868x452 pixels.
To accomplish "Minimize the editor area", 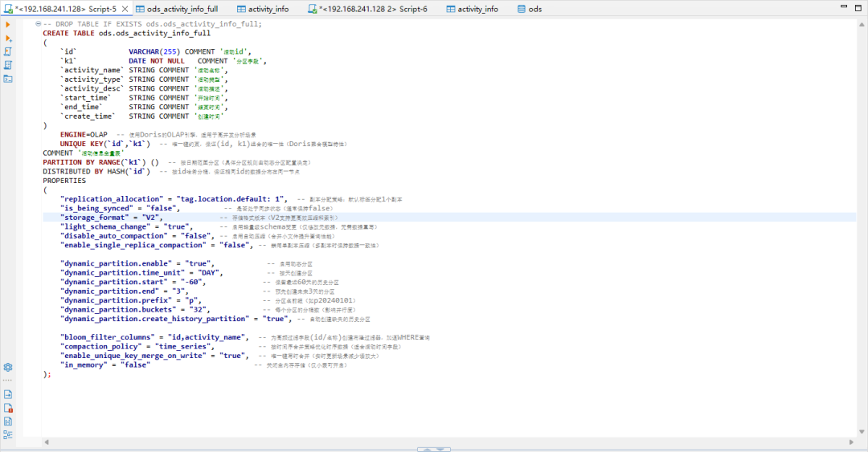I will pyautogui.click(x=844, y=6).
